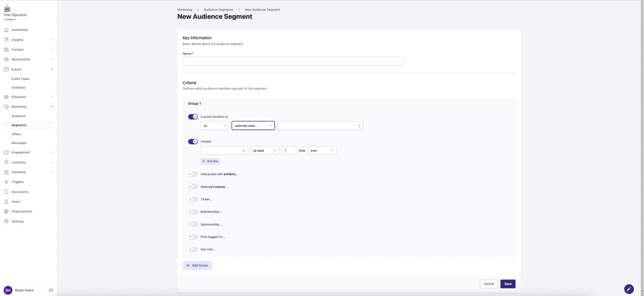Open the selected sites dropdown
The image size is (644, 296).
click(x=253, y=126)
